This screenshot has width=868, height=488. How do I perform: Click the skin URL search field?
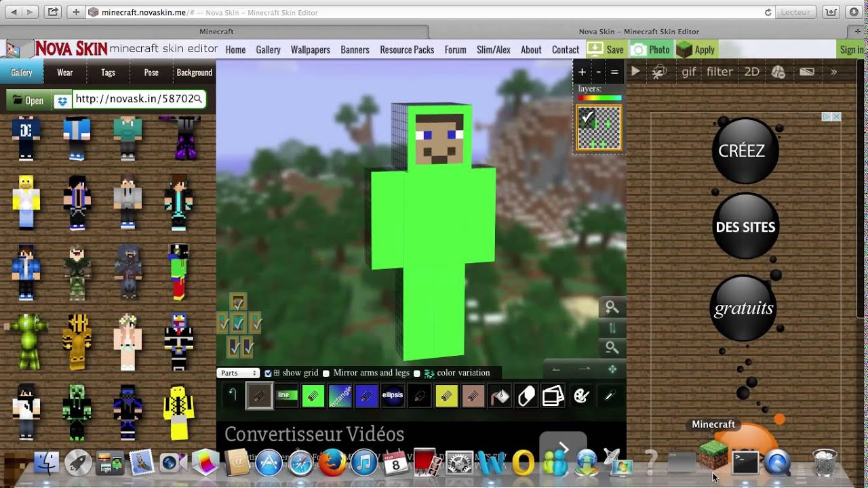[x=138, y=99]
